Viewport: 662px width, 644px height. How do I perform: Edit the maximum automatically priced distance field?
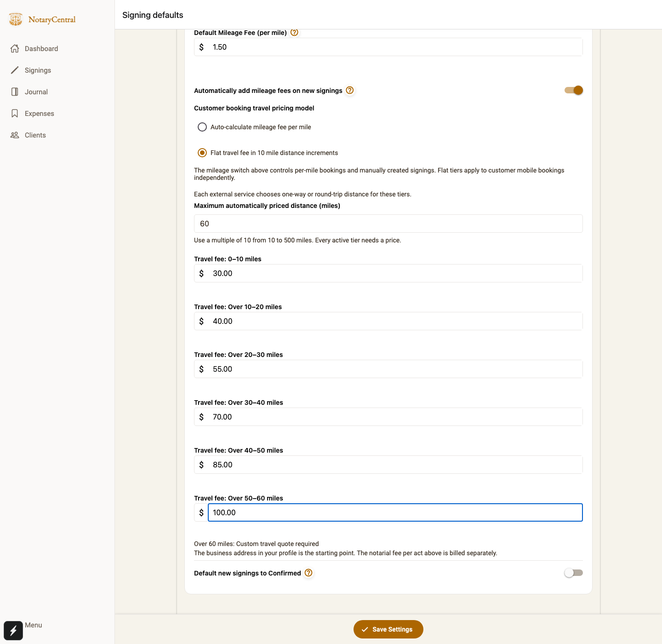click(x=388, y=224)
